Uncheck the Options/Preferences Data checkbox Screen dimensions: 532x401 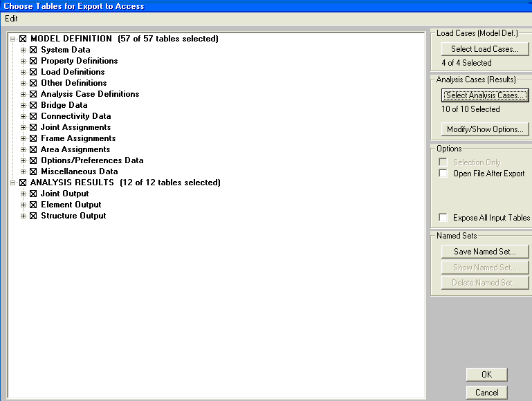[x=33, y=160]
